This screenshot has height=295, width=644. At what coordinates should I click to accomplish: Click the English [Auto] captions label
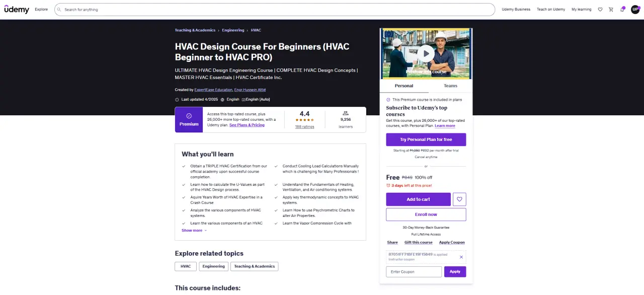point(258,100)
